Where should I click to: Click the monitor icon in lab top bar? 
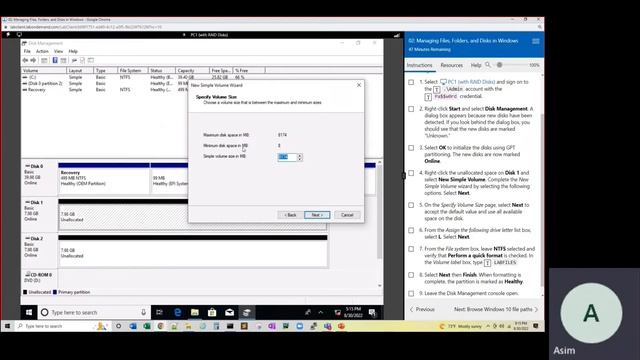pyautogui.click(x=19, y=35)
